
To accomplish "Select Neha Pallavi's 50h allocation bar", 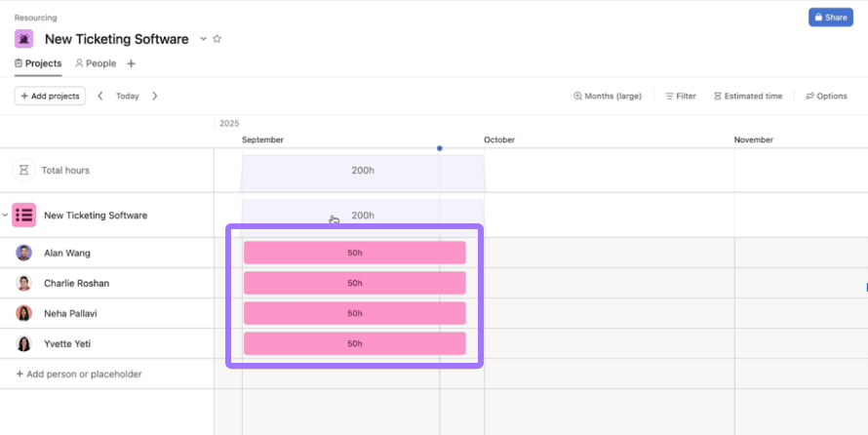I will click(x=354, y=313).
